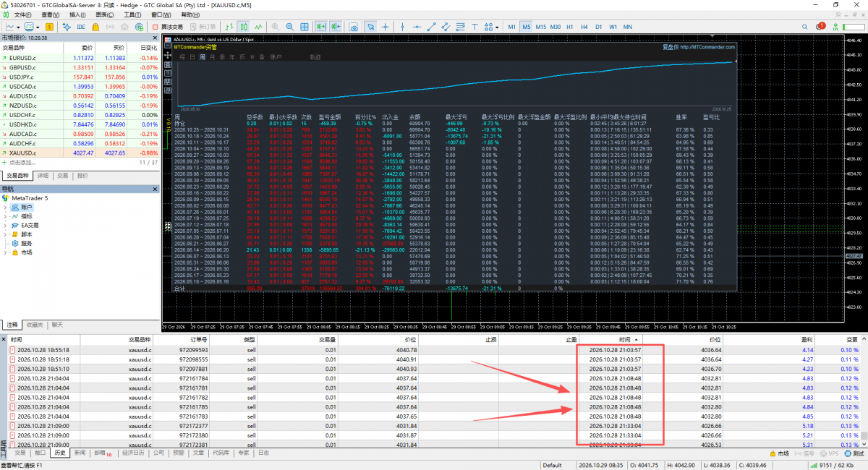This screenshot has height=470, width=868.
Task: Click the cloud VPS hosting toolbar icon
Action: 125,27
